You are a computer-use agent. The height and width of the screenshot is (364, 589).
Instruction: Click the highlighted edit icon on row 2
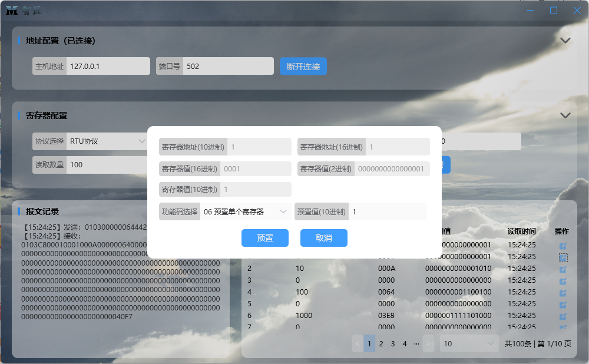tap(562, 257)
